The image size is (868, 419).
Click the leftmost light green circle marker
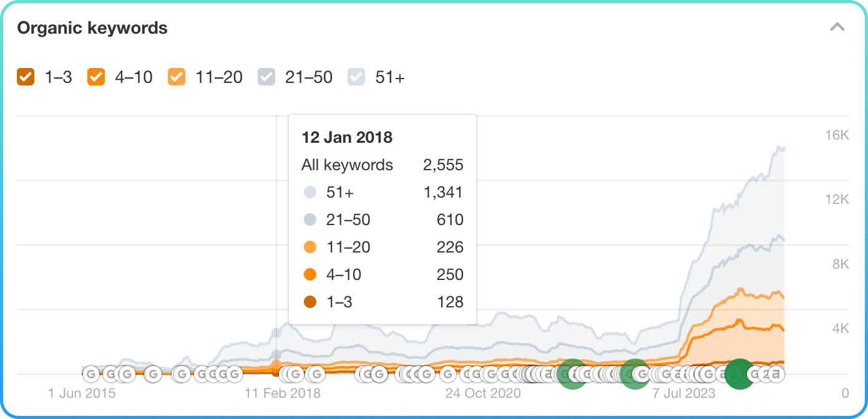(x=572, y=374)
